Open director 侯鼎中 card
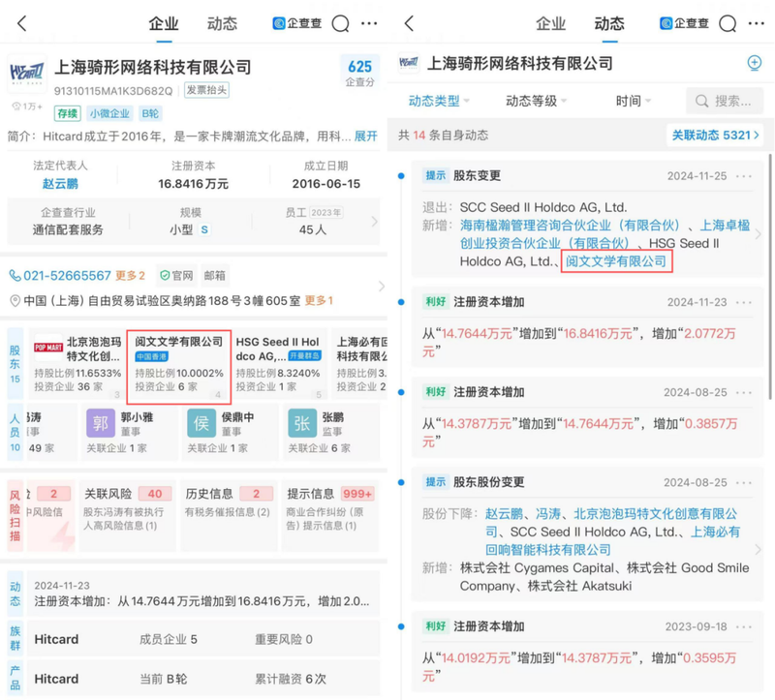 tap(230, 432)
